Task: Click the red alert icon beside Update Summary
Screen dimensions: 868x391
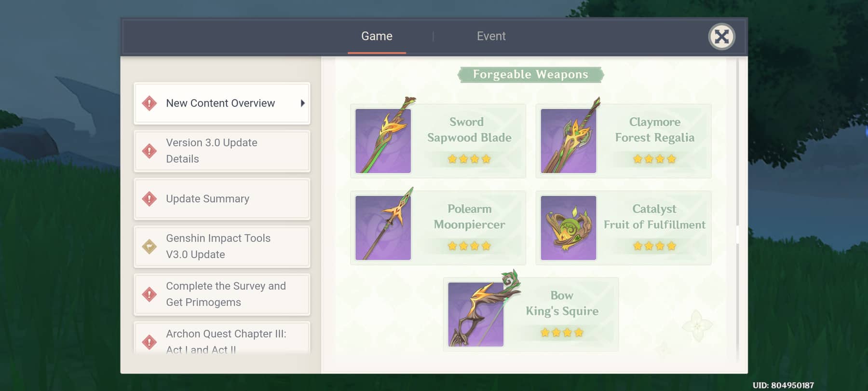Action: (149, 199)
